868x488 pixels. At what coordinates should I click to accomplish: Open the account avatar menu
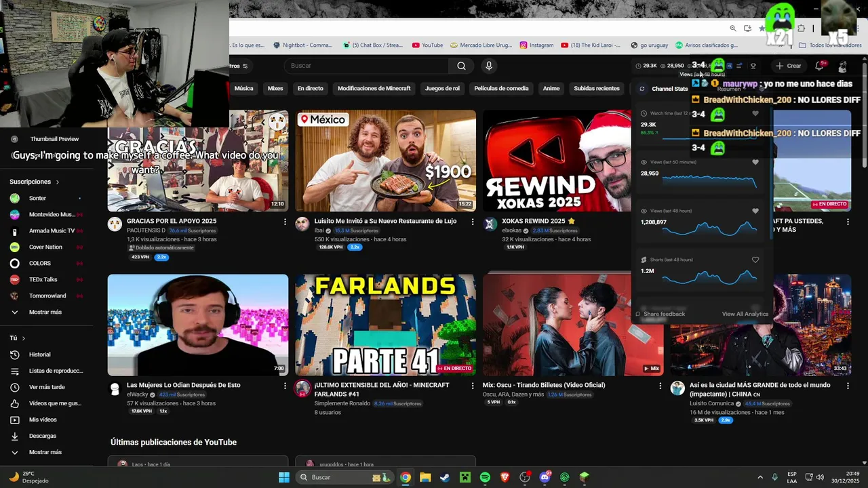point(842,66)
